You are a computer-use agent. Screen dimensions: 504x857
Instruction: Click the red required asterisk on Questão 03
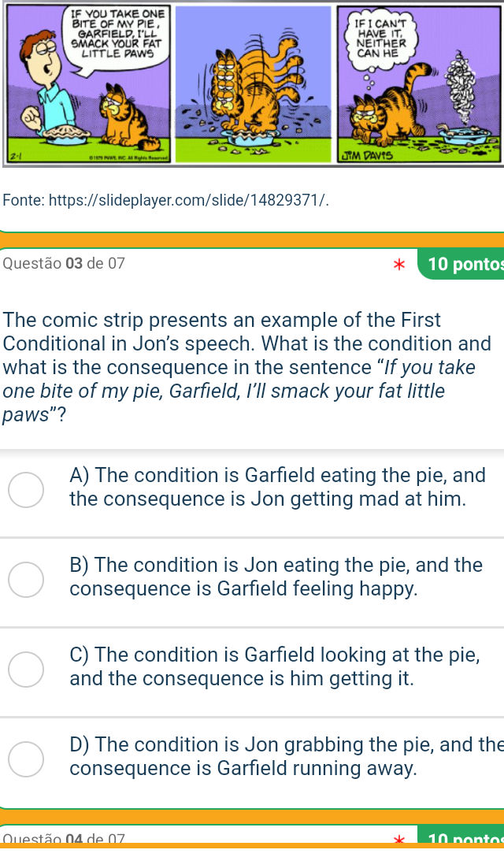click(x=398, y=264)
